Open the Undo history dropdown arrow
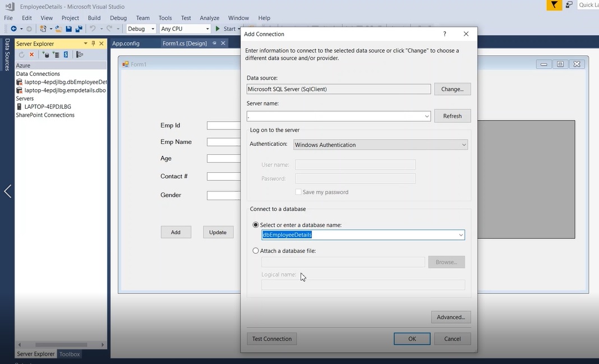599x364 pixels. tap(101, 29)
